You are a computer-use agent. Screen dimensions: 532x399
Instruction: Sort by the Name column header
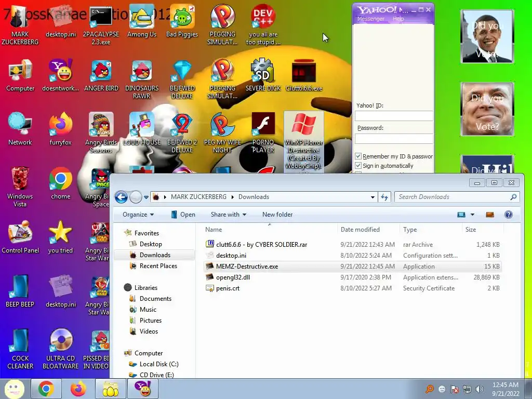tap(270, 229)
